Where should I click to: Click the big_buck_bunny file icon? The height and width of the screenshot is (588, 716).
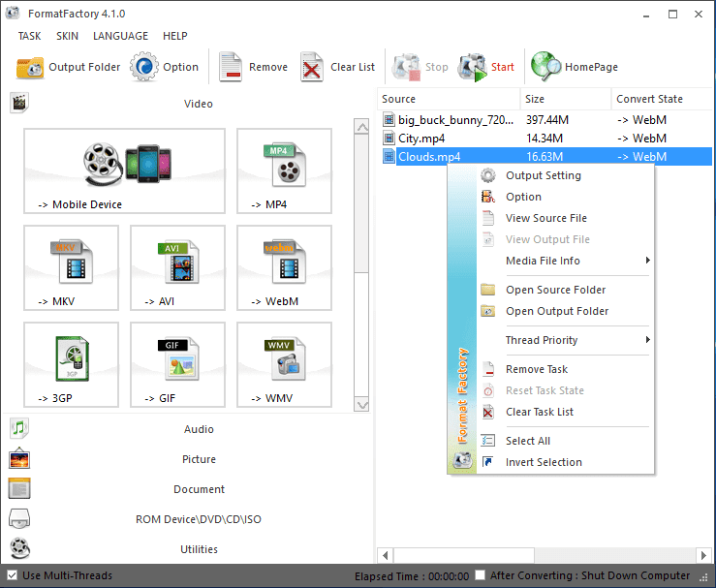pos(389,119)
